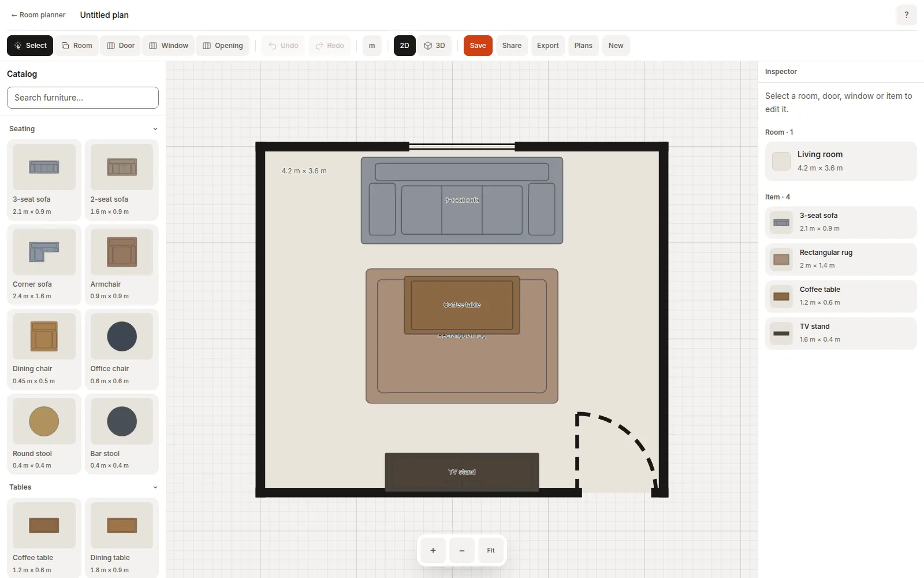This screenshot has width=924, height=578.
Task: Collapse the Tables catalog section
Action: (155, 487)
